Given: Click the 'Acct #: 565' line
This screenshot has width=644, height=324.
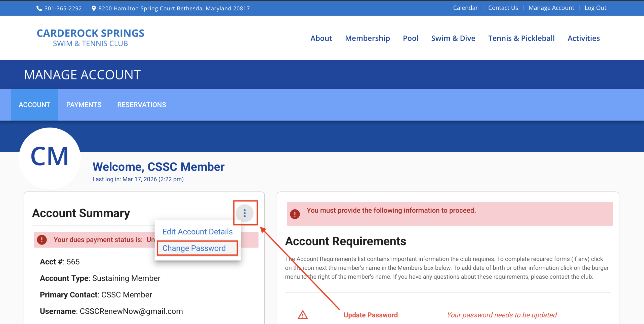Looking at the screenshot, I should (60, 262).
